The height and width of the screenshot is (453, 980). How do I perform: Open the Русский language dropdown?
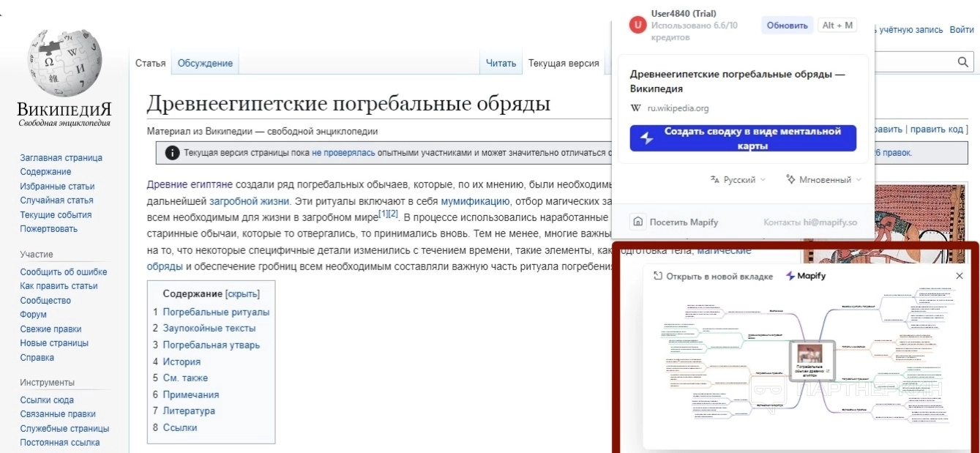[x=738, y=179]
